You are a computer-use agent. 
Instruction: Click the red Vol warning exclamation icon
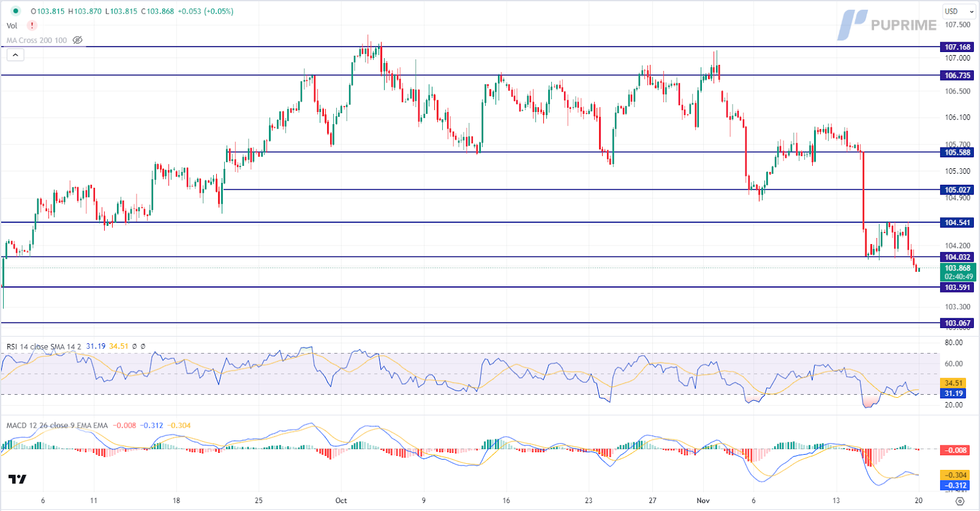32,26
